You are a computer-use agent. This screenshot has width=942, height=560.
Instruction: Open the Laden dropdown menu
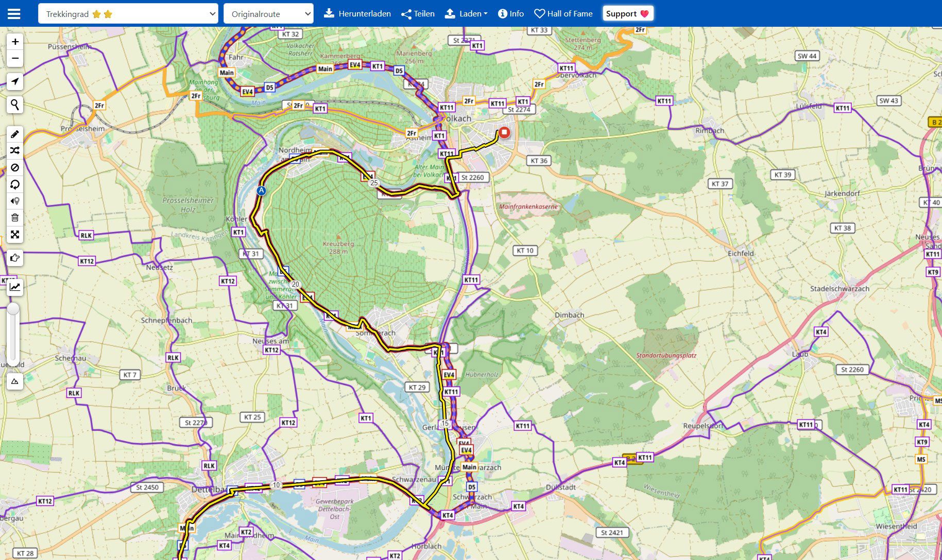[466, 14]
